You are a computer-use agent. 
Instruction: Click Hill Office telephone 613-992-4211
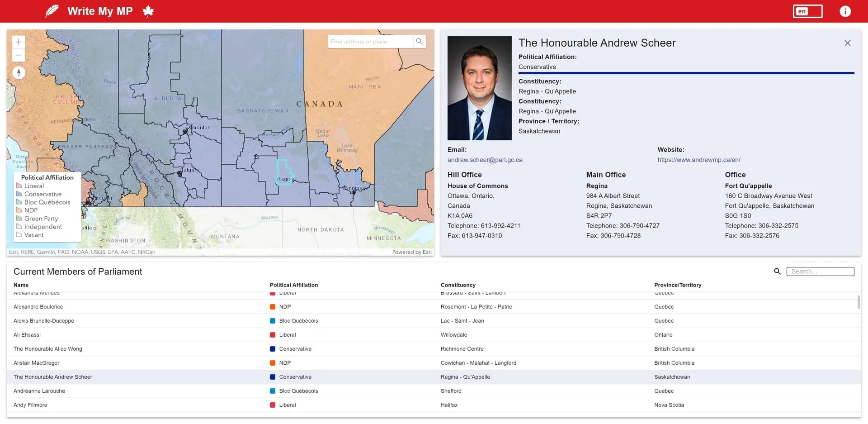pyautogui.click(x=484, y=226)
